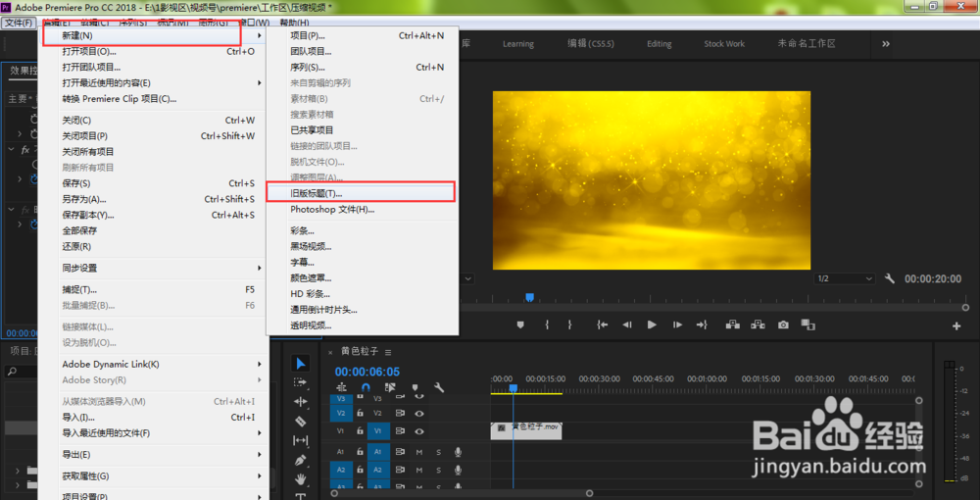980x500 pixels.
Task: Close the 黄色粒子 sequence tab
Action: 330,353
